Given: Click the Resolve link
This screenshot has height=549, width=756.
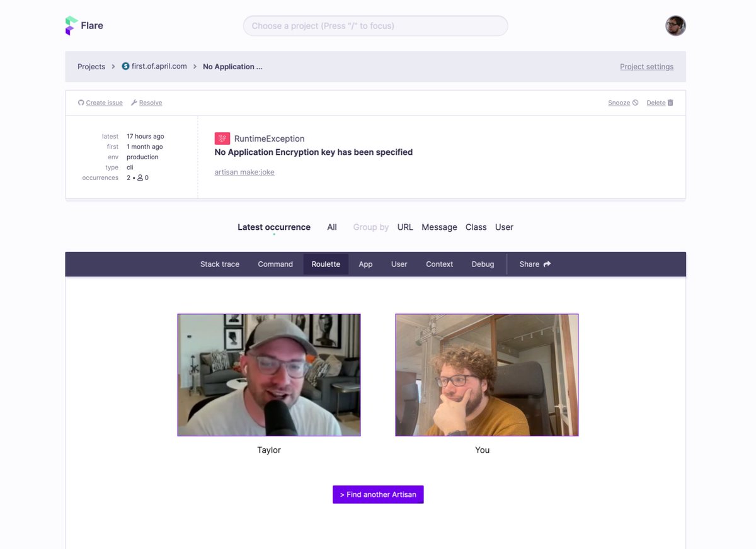Looking at the screenshot, I should pos(151,103).
